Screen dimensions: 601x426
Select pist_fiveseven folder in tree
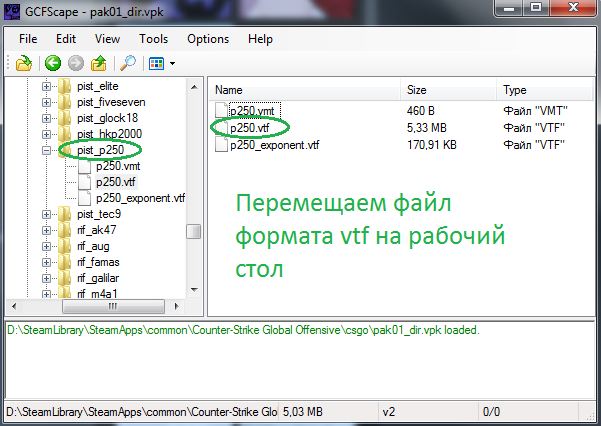pos(111,102)
